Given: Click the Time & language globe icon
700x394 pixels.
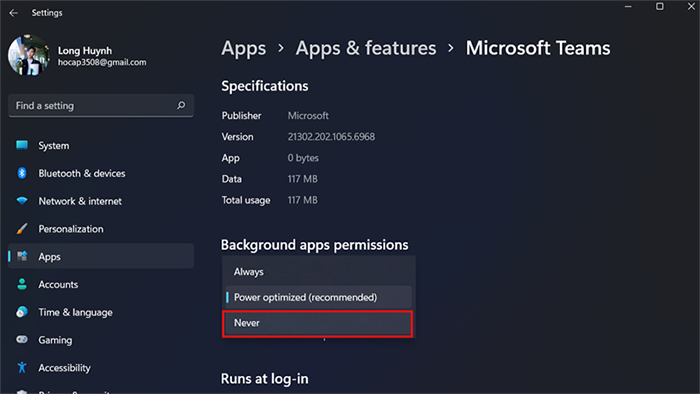Looking at the screenshot, I should point(22,312).
